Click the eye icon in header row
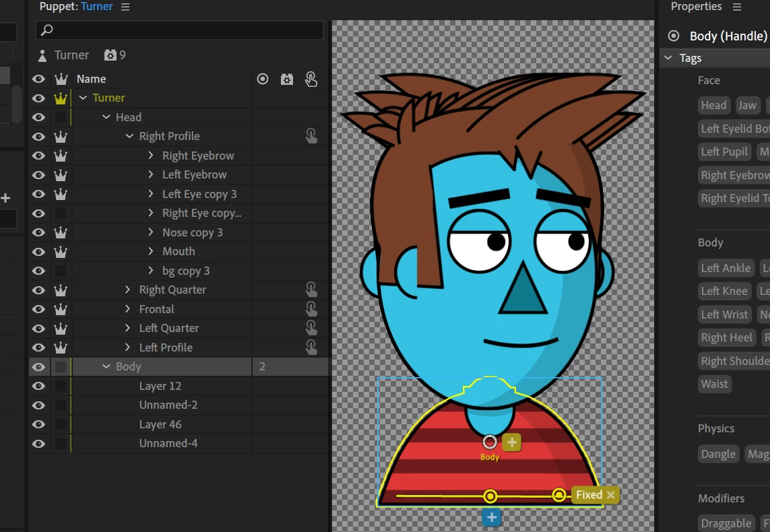Viewport: 770px width, 532px height. 38,79
